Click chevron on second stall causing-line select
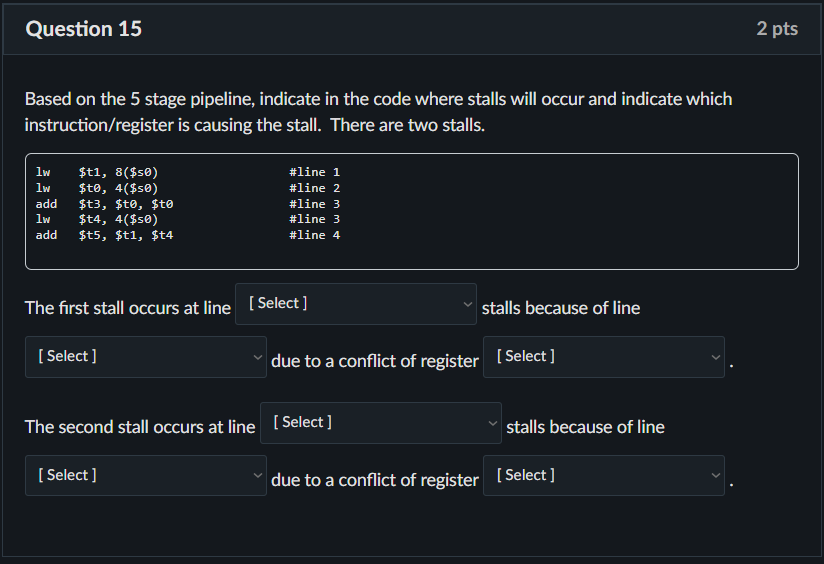824x564 pixels. point(258,476)
